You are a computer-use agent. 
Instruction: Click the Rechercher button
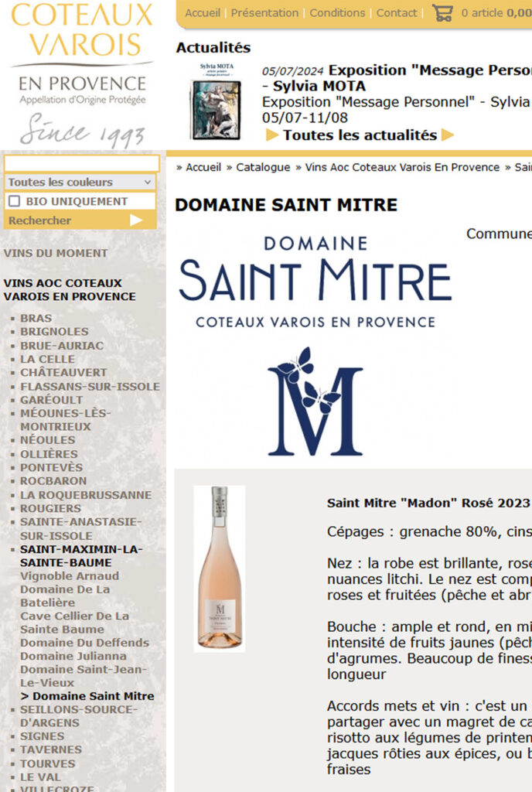click(x=80, y=220)
